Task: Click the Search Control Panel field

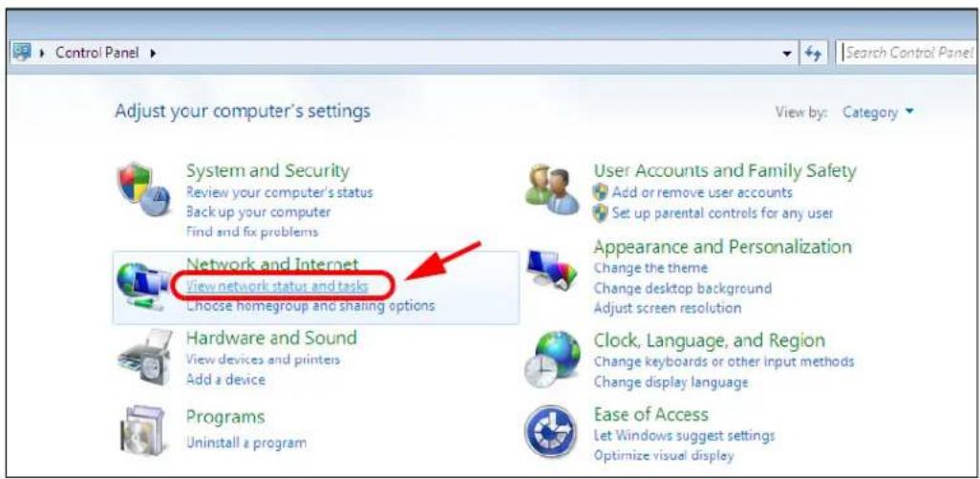Action: pos(908,54)
